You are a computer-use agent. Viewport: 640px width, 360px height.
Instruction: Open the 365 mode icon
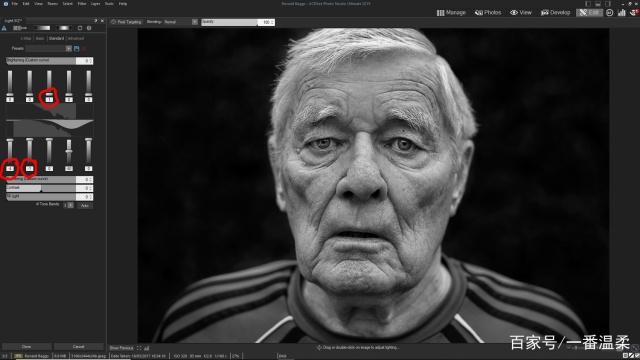(610, 13)
